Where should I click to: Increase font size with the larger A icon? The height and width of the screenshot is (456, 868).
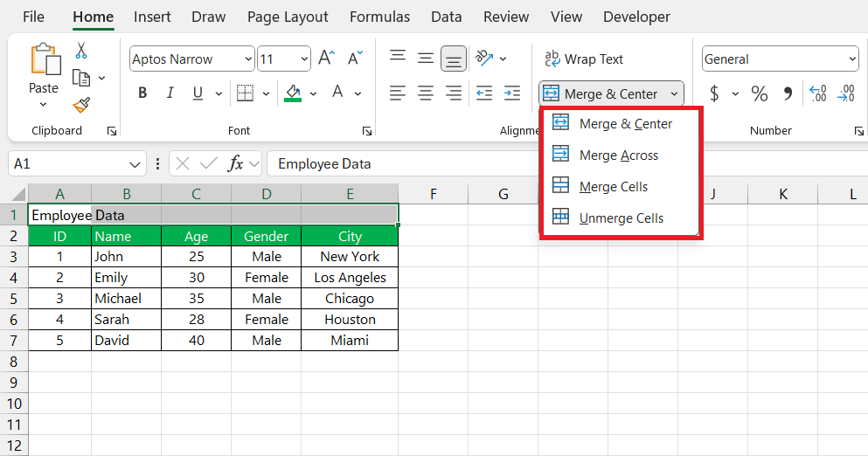click(327, 59)
